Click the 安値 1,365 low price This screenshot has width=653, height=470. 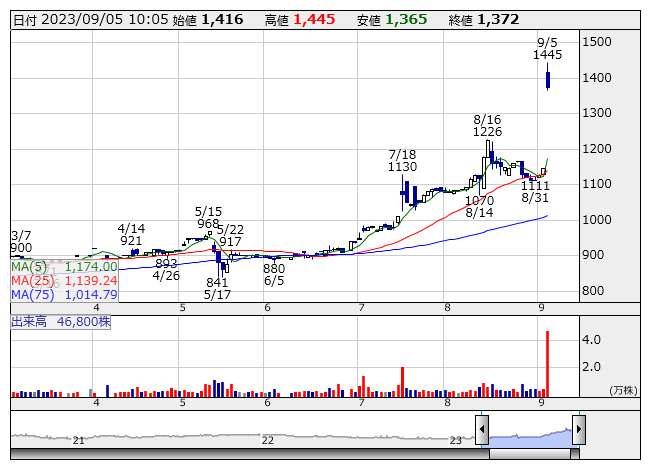[x=392, y=20]
